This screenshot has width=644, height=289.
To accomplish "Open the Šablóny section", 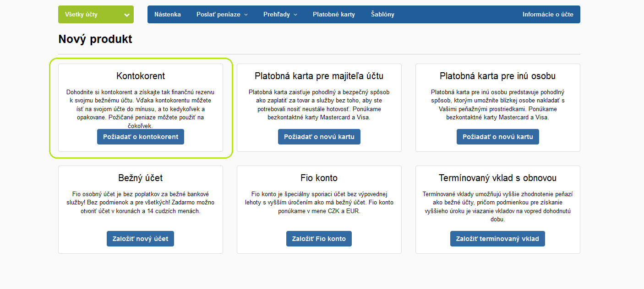I will (382, 14).
